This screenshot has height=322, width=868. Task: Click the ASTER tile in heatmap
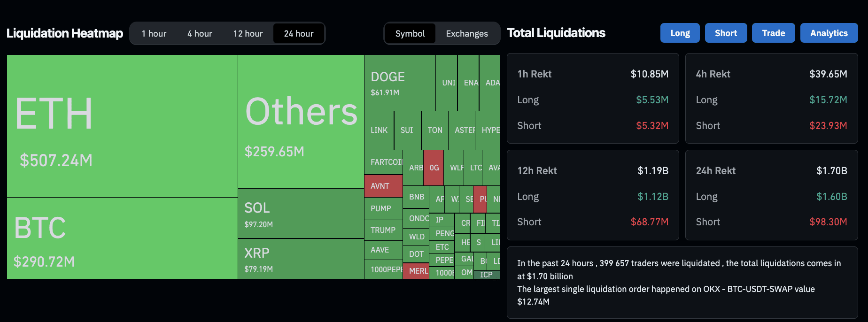462,130
